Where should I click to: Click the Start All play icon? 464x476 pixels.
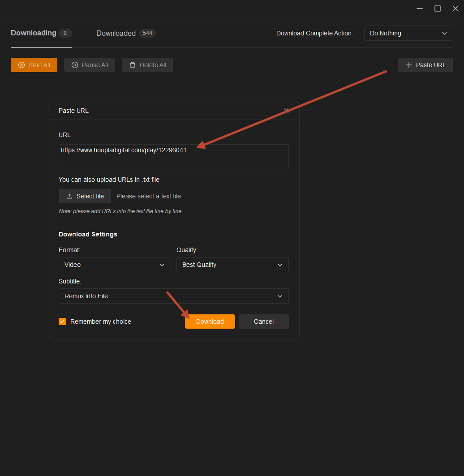click(21, 65)
